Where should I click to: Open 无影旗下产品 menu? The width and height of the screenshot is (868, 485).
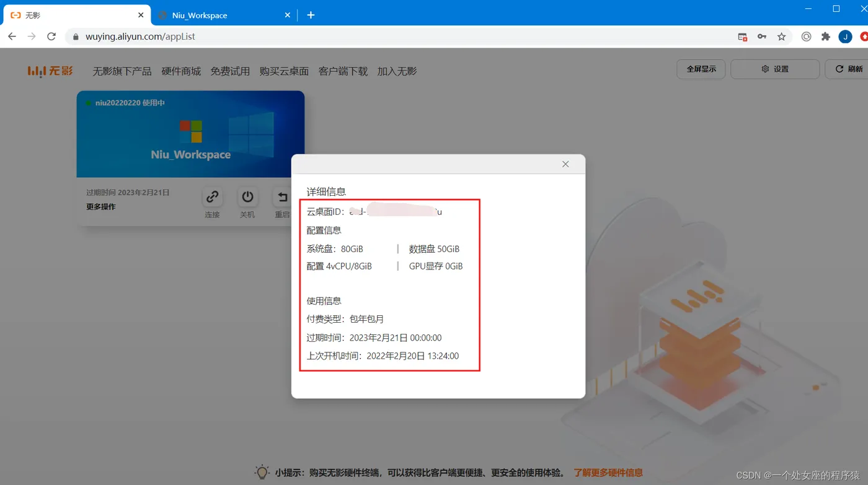122,71
